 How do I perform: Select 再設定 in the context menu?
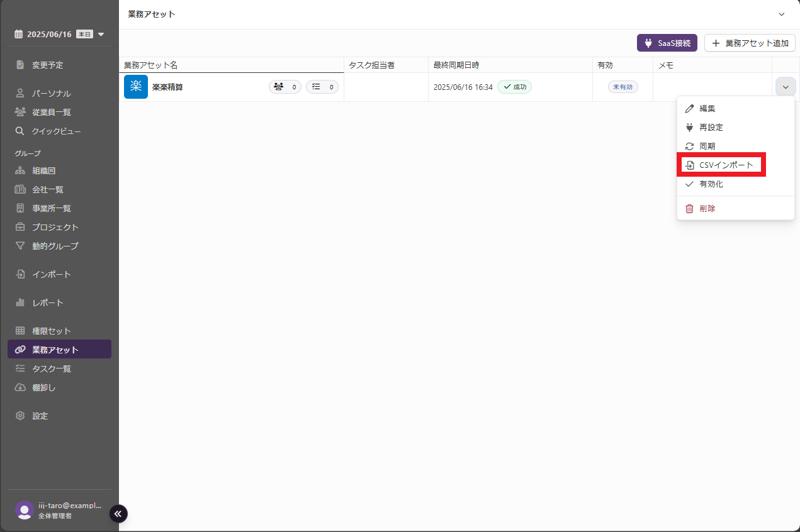(711, 127)
